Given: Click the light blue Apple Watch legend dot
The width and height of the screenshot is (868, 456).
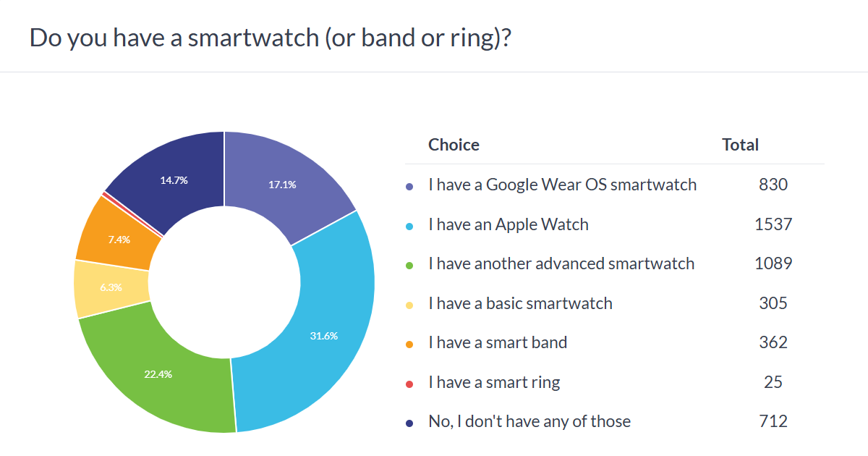Looking at the screenshot, I should 409,226.
